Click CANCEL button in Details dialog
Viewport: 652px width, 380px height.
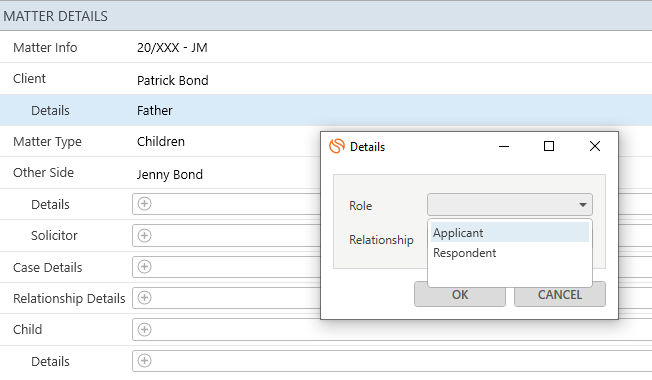[560, 295]
